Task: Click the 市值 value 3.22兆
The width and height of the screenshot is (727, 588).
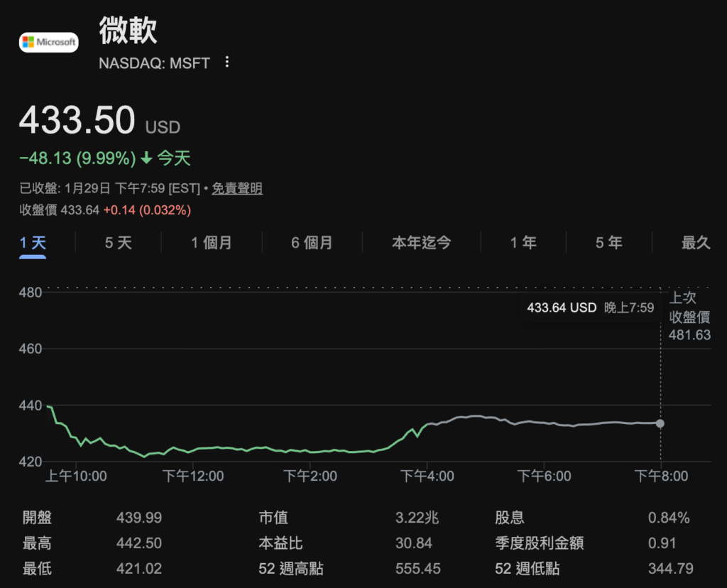Action: coord(417,518)
